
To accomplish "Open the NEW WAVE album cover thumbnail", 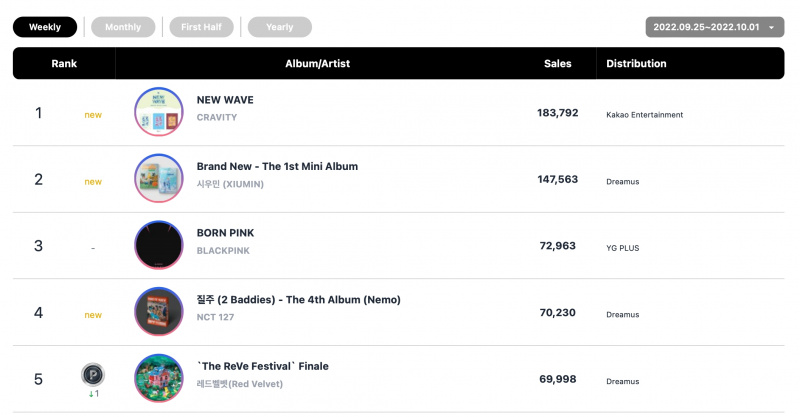I will pos(159,112).
